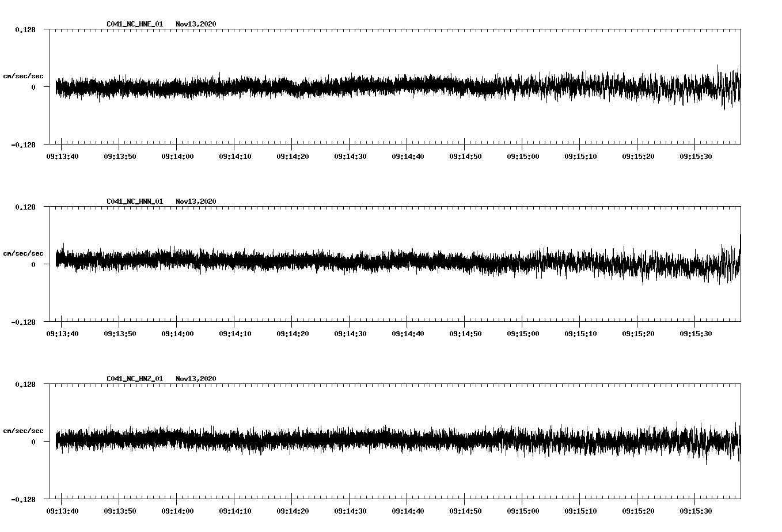Select the zero baseline label of the HNE trace
The width and height of the screenshot is (782, 532).
point(32,88)
